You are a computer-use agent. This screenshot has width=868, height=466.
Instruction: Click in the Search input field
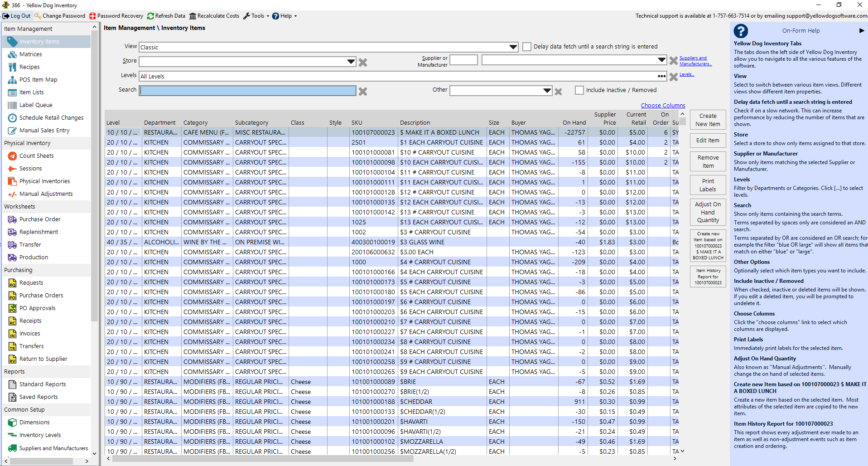point(248,91)
